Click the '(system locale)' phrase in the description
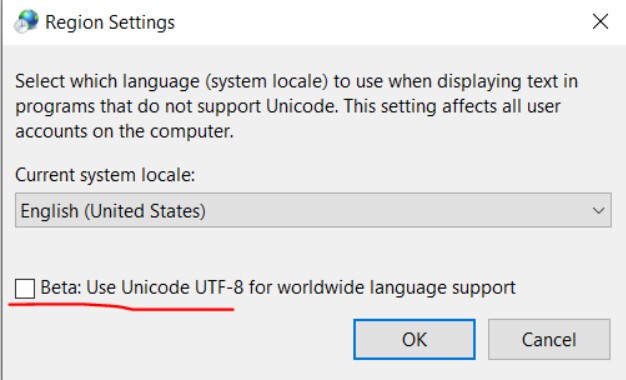 tap(267, 81)
